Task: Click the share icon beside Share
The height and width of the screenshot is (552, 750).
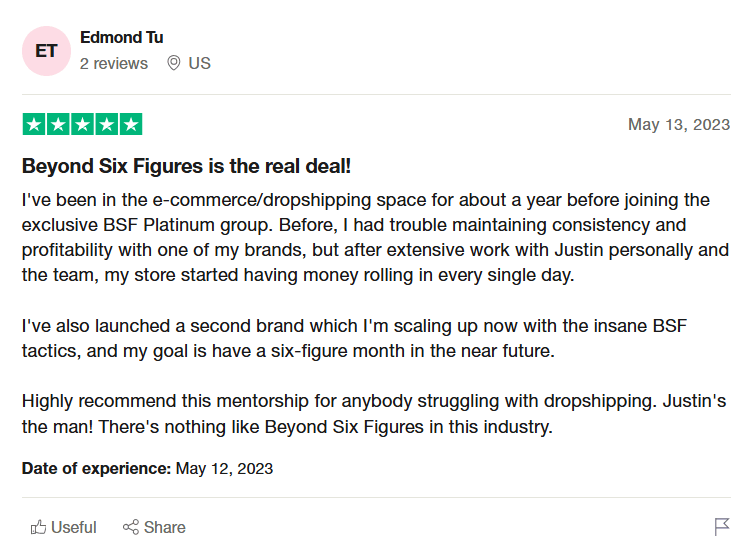Action: (x=131, y=527)
